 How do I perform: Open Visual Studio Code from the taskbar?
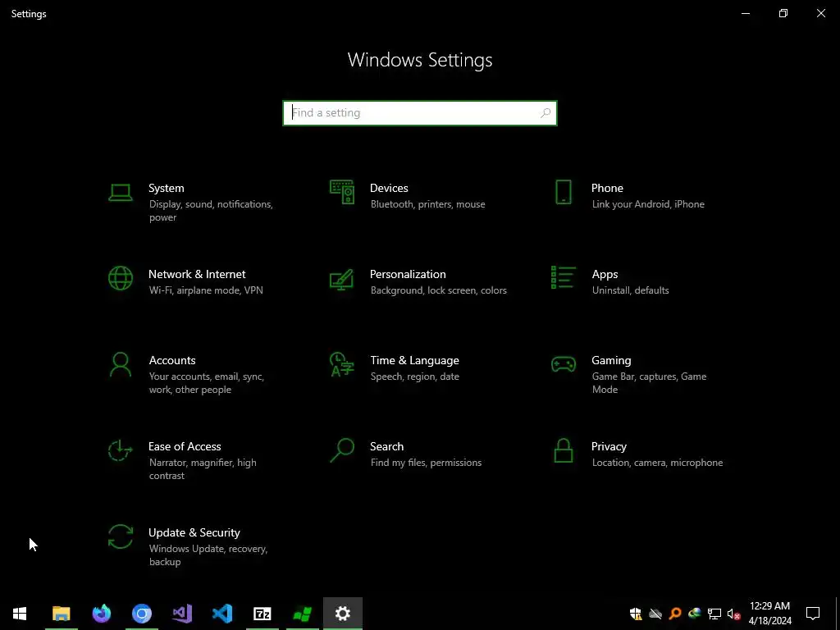tap(222, 614)
